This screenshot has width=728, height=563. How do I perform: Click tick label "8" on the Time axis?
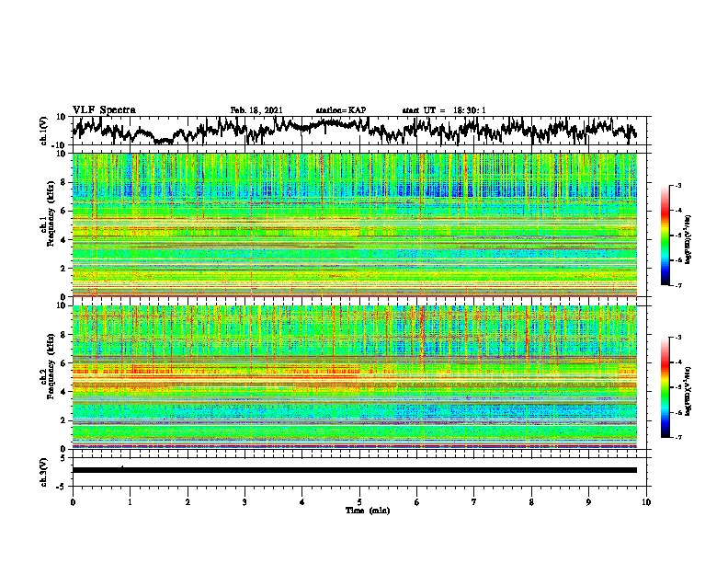click(x=531, y=502)
